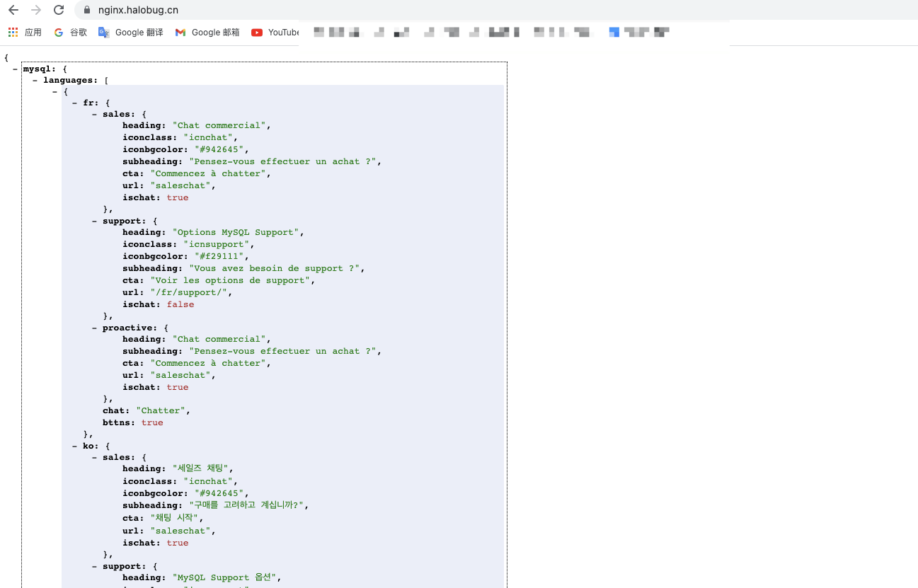Click the "icnsupport" value in fr support
This screenshot has width=918, height=588.
coord(216,244)
